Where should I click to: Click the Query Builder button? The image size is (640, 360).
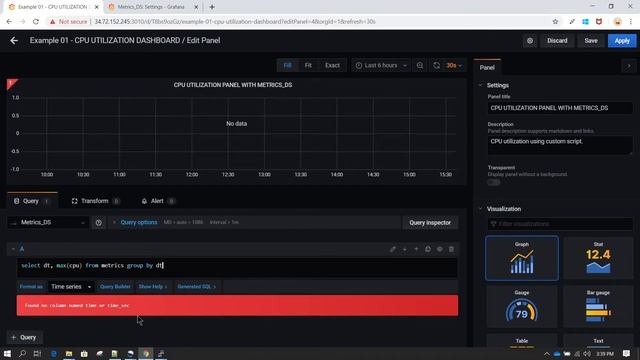click(x=115, y=287)
